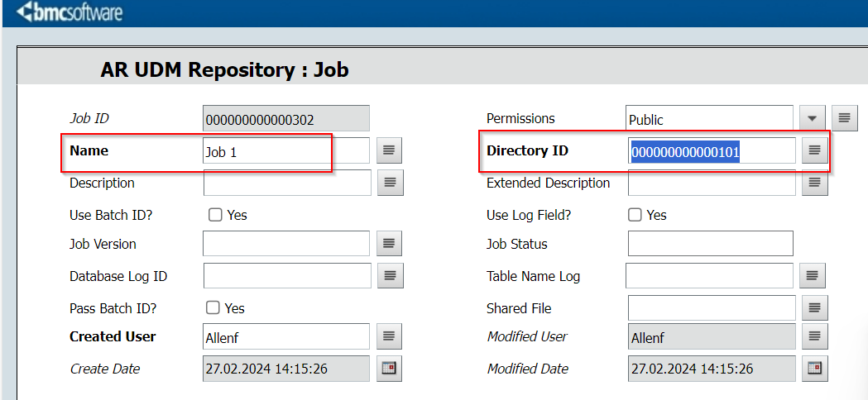Open the expand editor beside Directory ID
This screenshot has width=868, height=400.
[814, 150]
